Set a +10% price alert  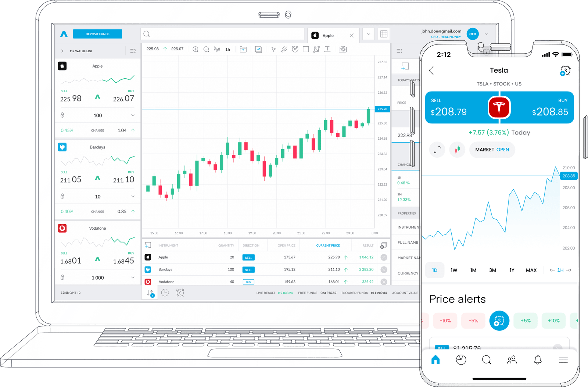554,321
